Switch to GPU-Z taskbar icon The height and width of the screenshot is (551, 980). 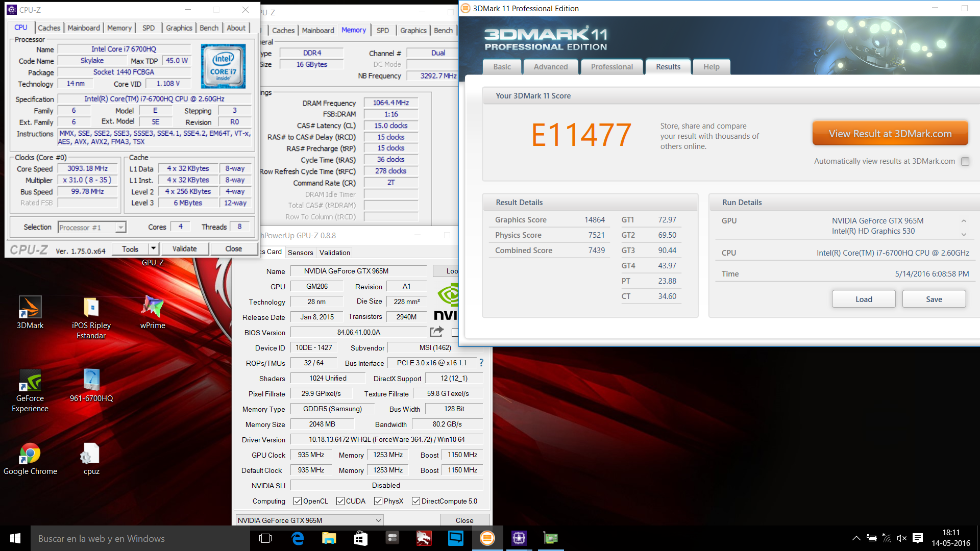coord(551,538)
